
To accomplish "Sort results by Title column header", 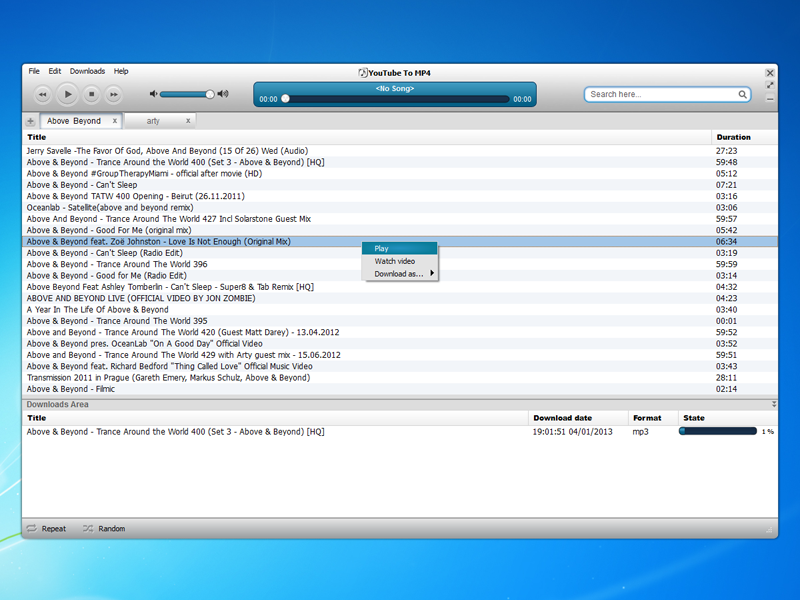I will (366, 137).
